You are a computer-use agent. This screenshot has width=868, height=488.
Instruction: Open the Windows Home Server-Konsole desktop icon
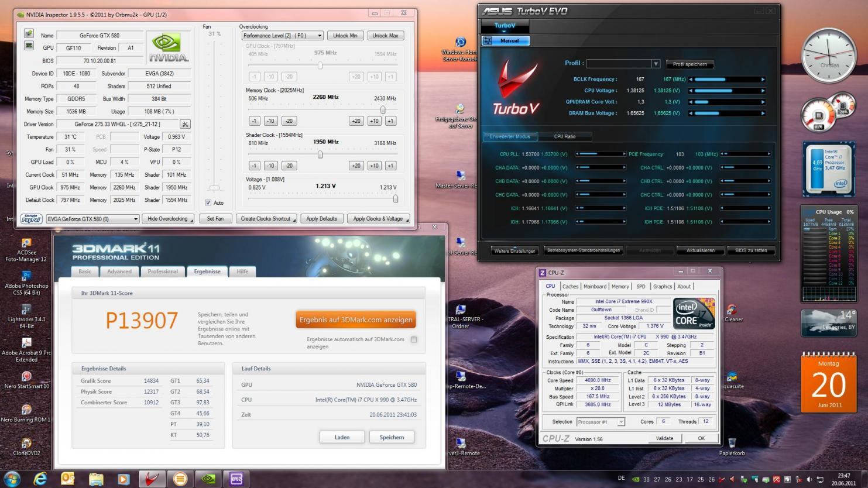click(461, 50)
